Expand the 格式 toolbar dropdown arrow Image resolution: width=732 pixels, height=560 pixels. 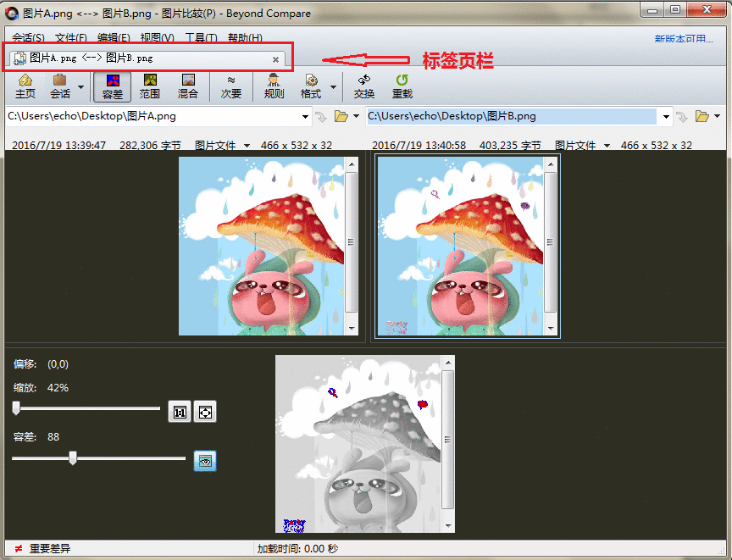click(333, 86)
